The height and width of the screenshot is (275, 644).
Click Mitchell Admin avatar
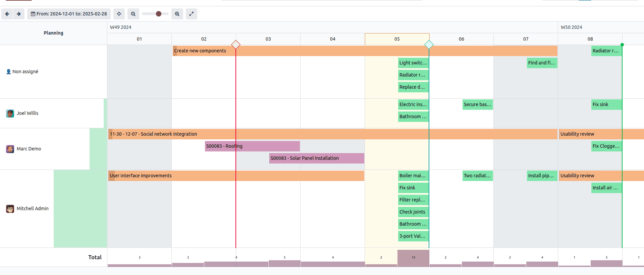(10, 209)
